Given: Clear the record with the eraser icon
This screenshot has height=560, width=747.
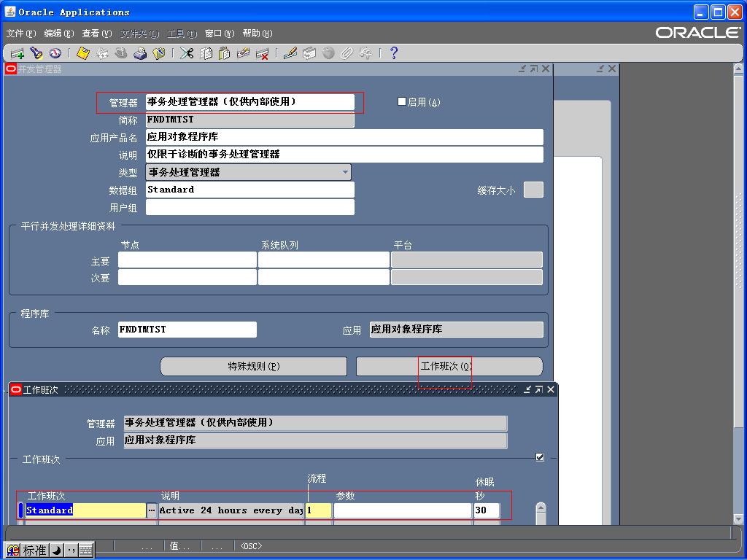Looking at the screenshot, I should [x=244, y=53].
